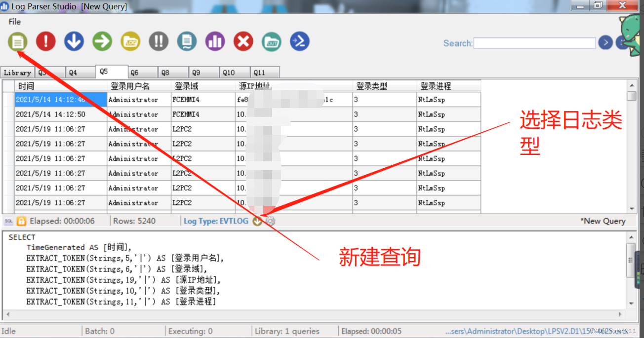Click the red X abort icon
The height and width of the screenshot is (338, 644).
[243, 41]
